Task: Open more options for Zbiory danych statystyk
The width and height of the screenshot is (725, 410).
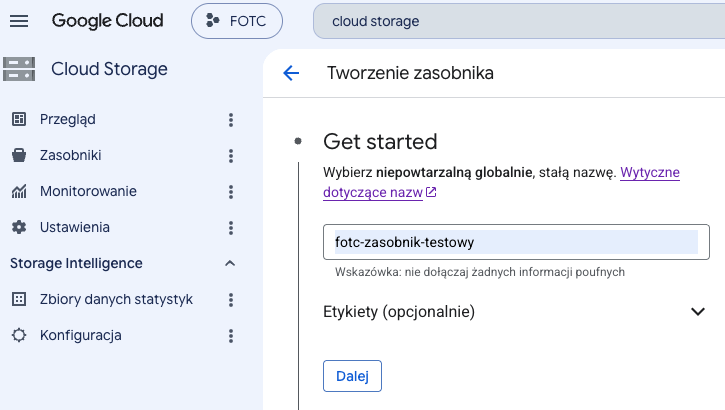Action: click(231, 300)
